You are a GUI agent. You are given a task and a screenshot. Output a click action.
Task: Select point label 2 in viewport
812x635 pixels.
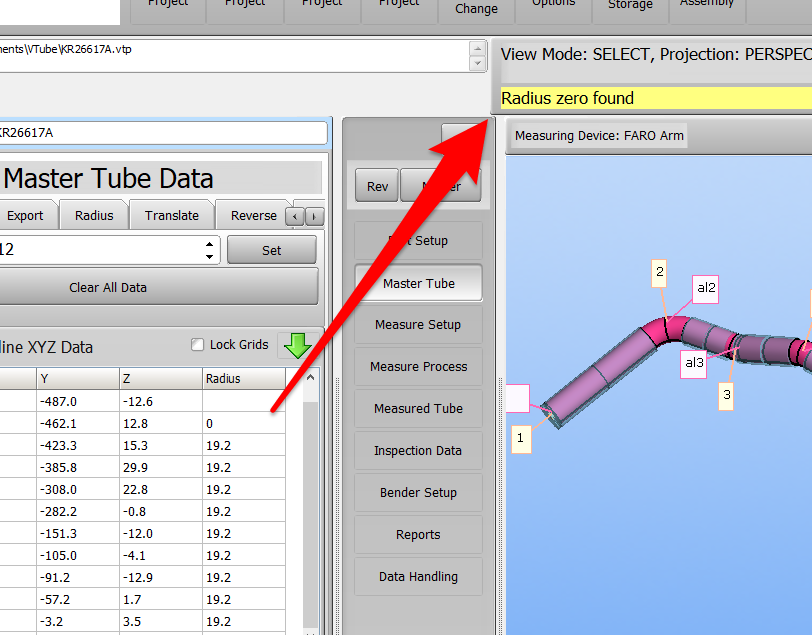point(659,271)
